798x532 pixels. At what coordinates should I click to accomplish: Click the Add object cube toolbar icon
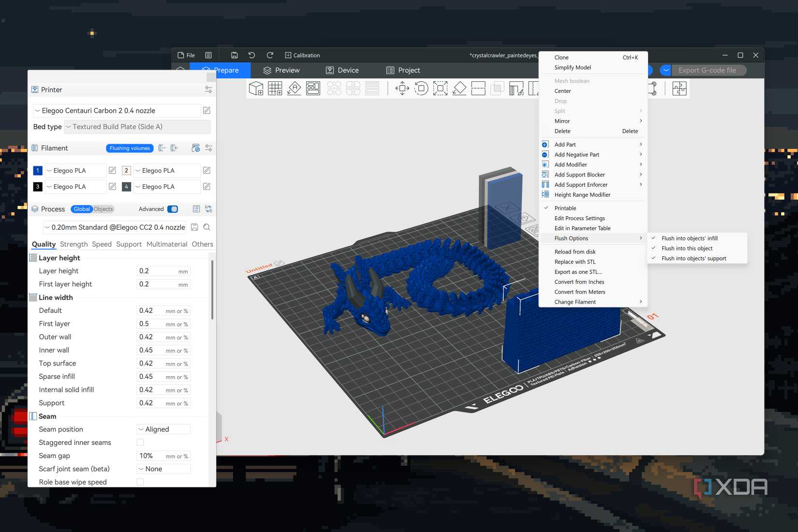[256, 89]
